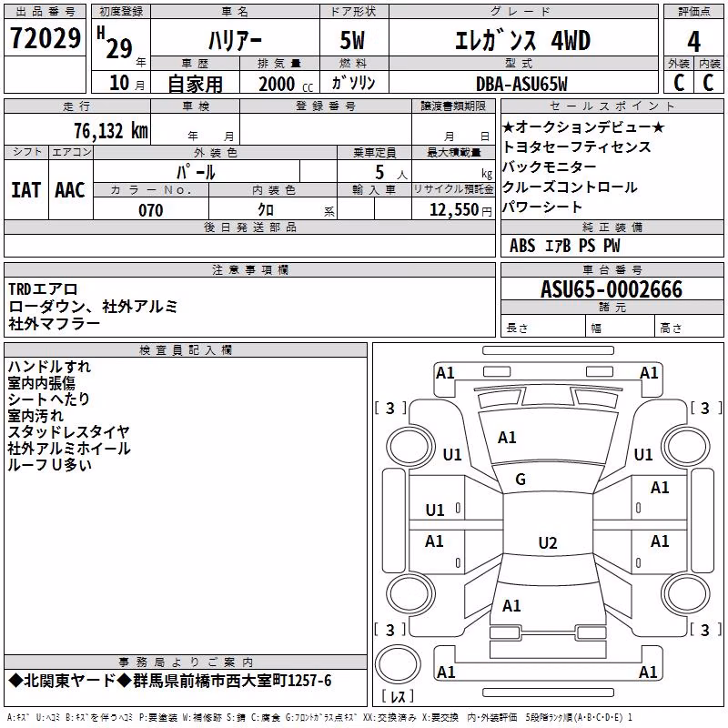Screen dimensions: 728x728
Task: Click the 社外マフラー note
Action: click(54, 324)
